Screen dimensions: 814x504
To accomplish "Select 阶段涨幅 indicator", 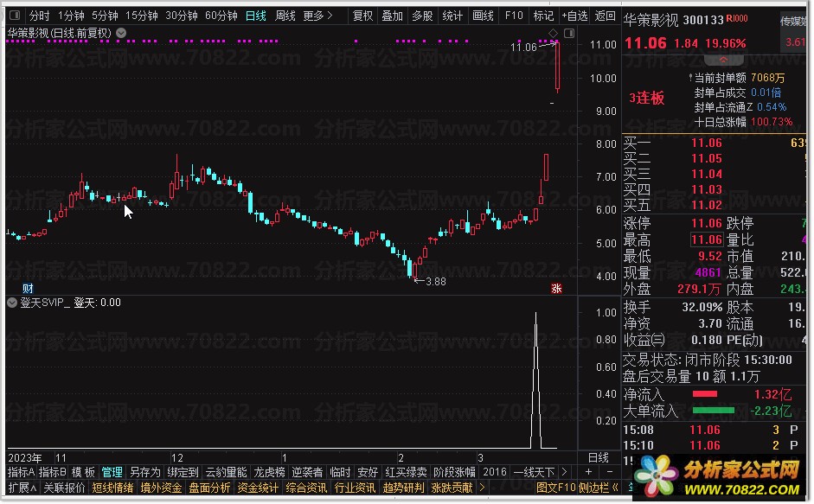I will click(x=454, y=472).
